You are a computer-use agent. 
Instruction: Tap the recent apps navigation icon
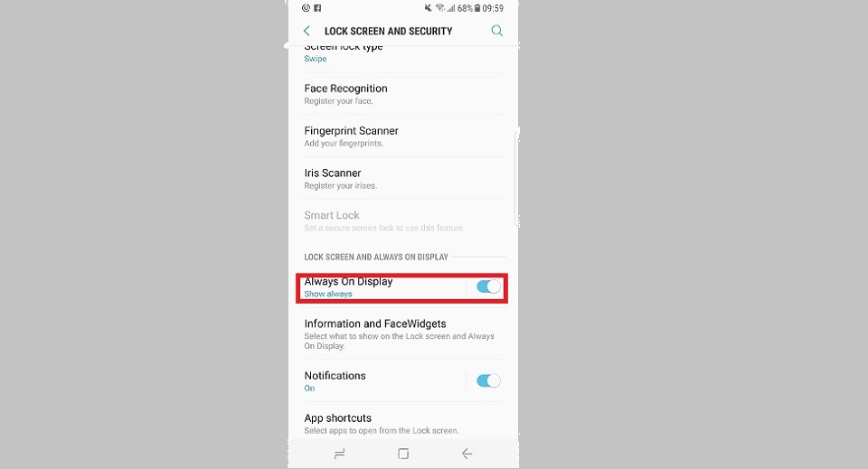pos(339,454)
